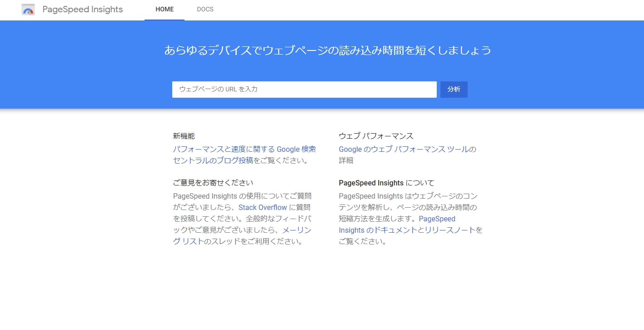Image resolution: width=644 pixels, height=330 pixels.
Task: Click the PageSpeed Insights speedometer logo icon
Action: coord(28,10)
